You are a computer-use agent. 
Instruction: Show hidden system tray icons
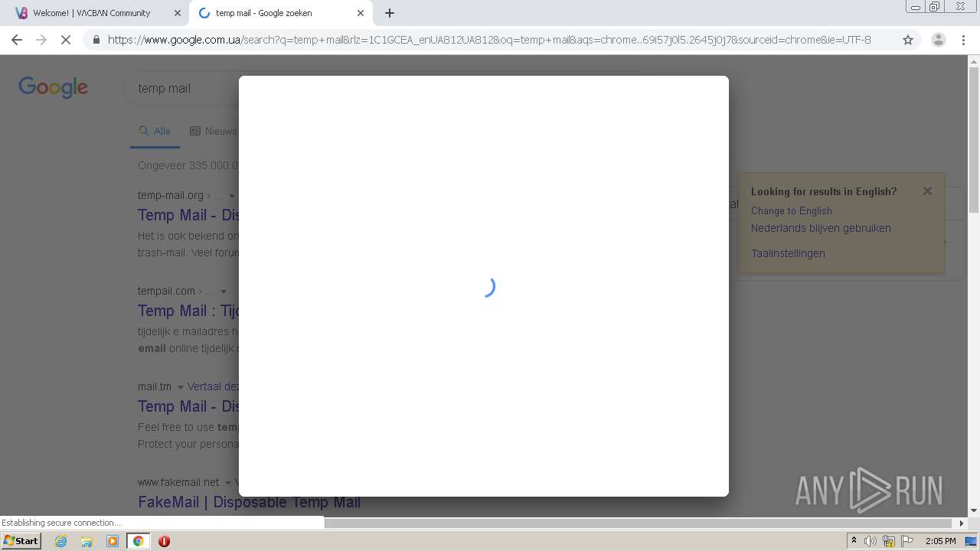(854, 541)
